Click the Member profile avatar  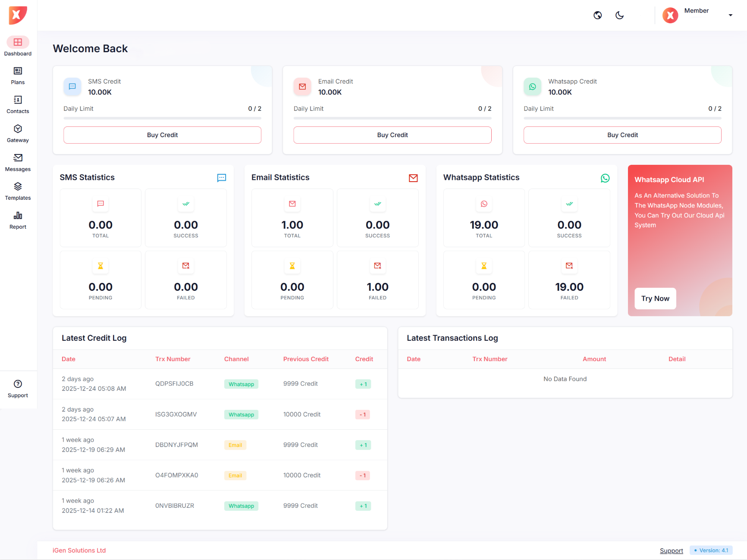click(670, 16)
